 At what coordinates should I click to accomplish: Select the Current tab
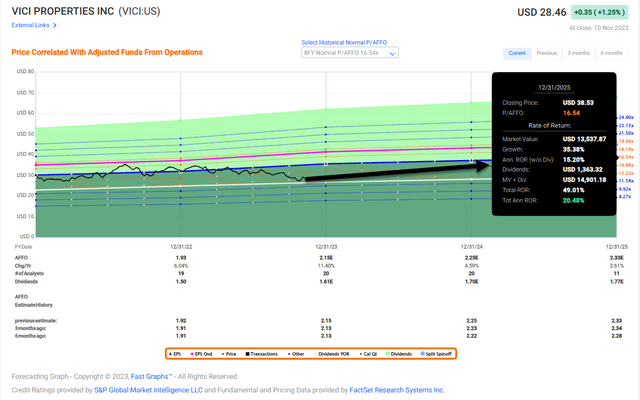[x=517, y=52]
